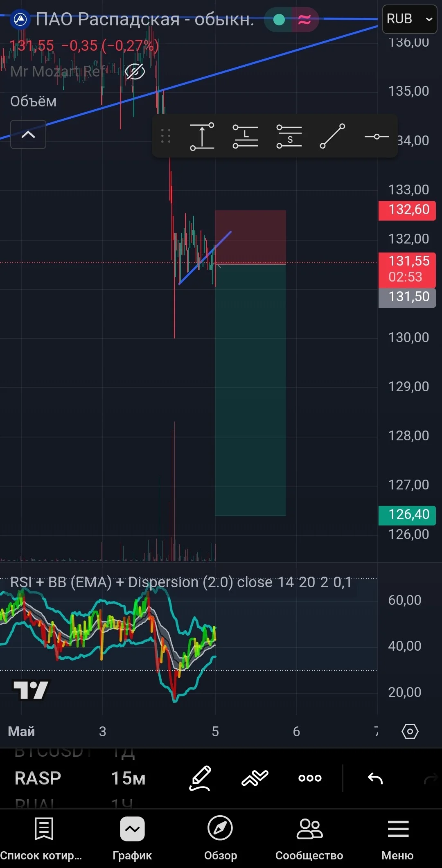
Task: Open the ПАО Распадская symbol title
Action: click(x=144, y=19)
